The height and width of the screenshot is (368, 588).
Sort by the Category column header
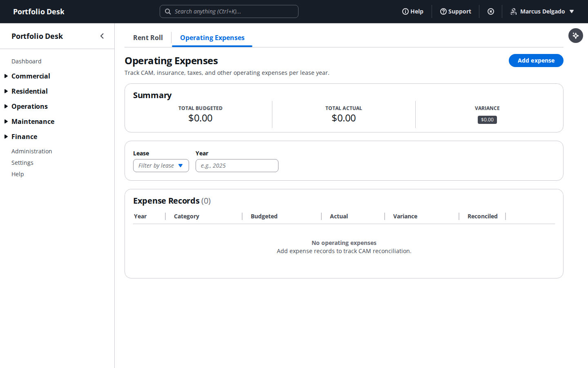(x=187, y=216)
